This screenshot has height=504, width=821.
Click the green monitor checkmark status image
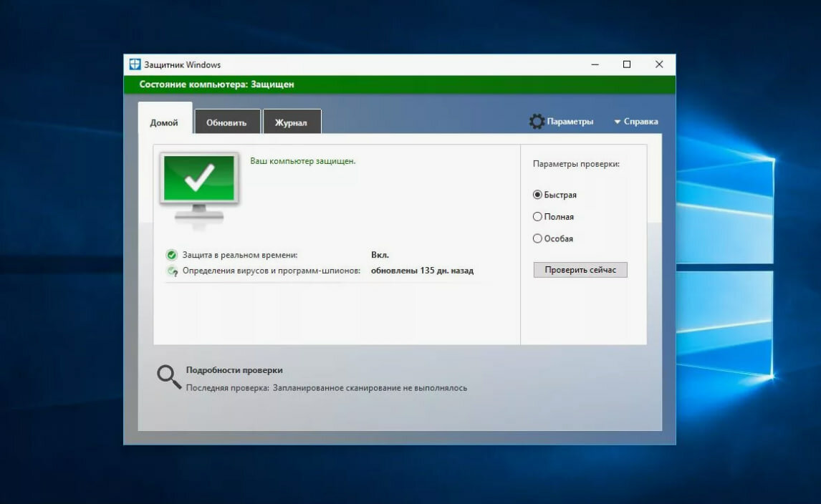(199, 190)
